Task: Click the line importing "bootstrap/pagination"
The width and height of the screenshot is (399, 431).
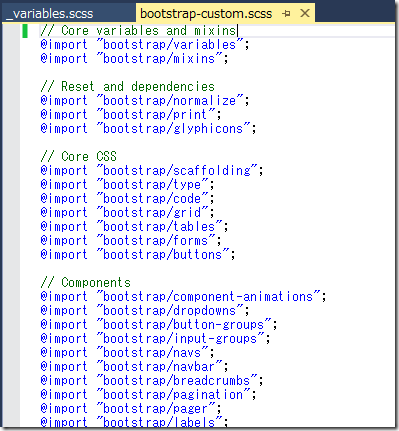Action: coord(148,395)
